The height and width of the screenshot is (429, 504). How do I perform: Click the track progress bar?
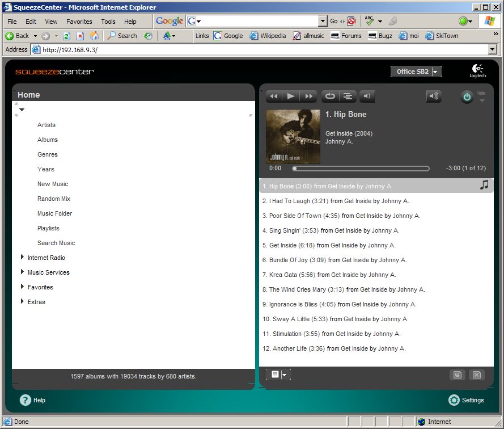click(361, 169)
